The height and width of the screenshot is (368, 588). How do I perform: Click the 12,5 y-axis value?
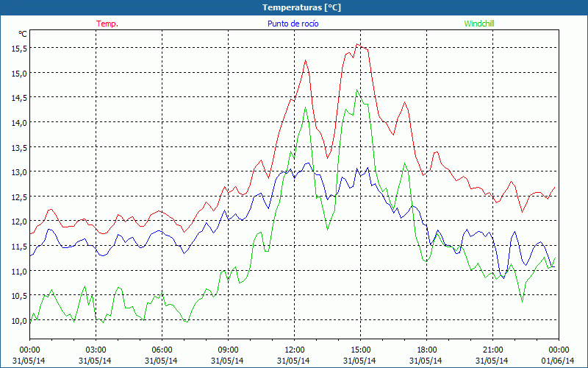tap(20, 197)
